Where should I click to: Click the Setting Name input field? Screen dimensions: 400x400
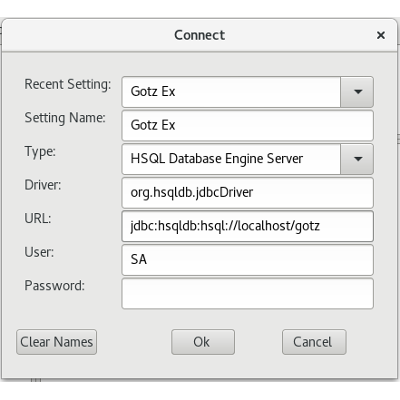coord(247,126)
